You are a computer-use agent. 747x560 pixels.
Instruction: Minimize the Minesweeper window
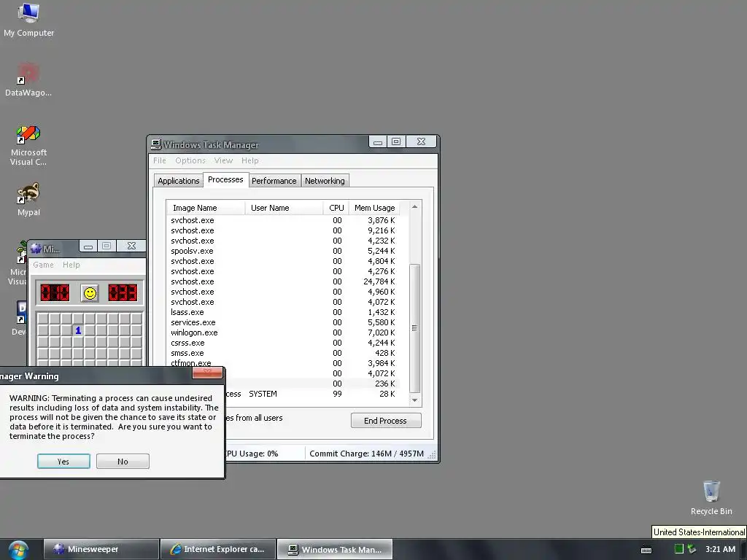[88, 246]
